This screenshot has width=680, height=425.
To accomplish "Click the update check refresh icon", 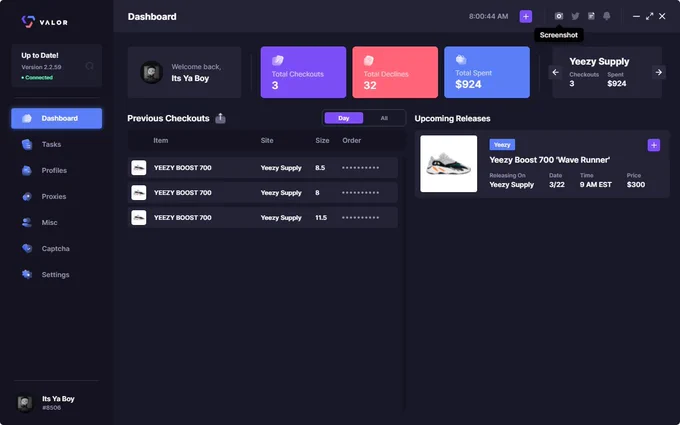I will [90, 66].
